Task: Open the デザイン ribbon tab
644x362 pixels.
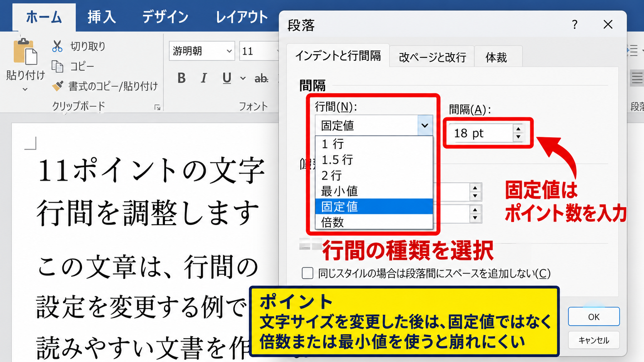Action: point(165,17)
